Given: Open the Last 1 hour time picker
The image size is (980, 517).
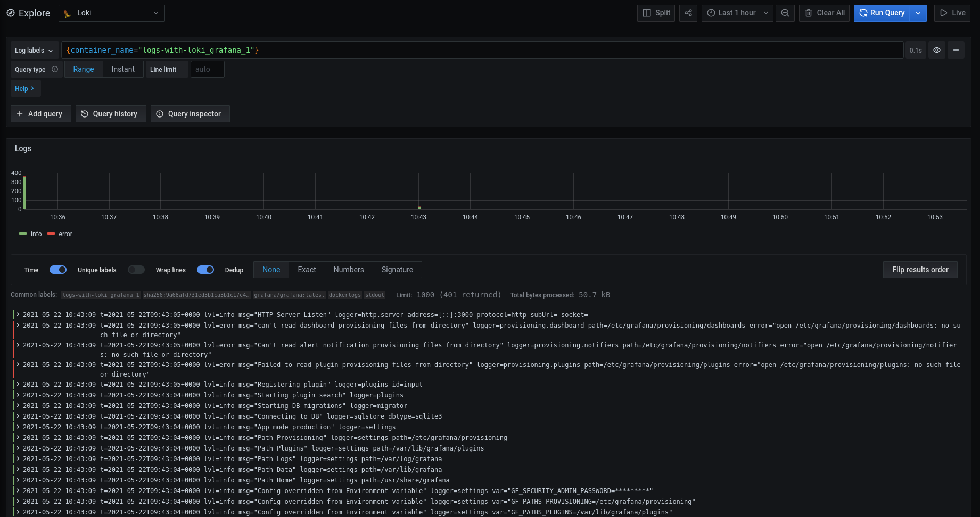Looking at the screenshot, I should coord(737,13).
